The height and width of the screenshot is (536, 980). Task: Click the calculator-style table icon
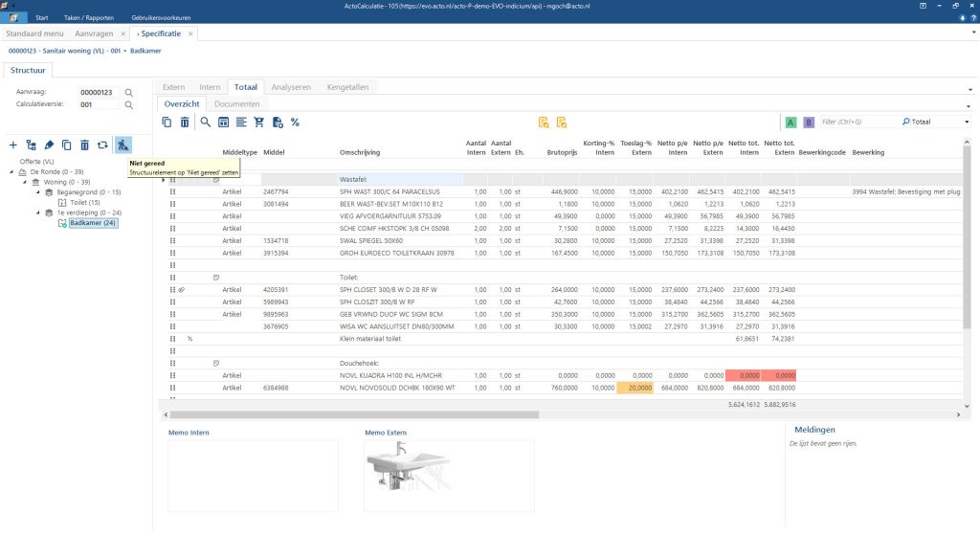pos(223,123)
